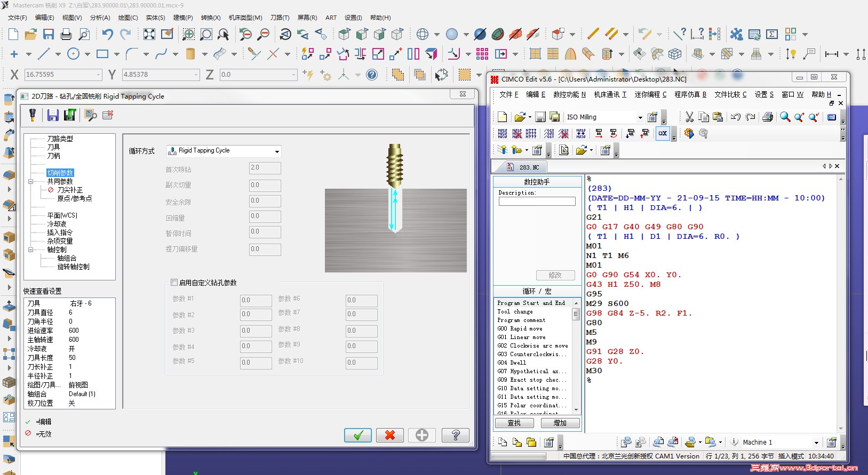868x475 pixels.
Task: Collapse the 轴控制 tree node
Action: (31, 249)
